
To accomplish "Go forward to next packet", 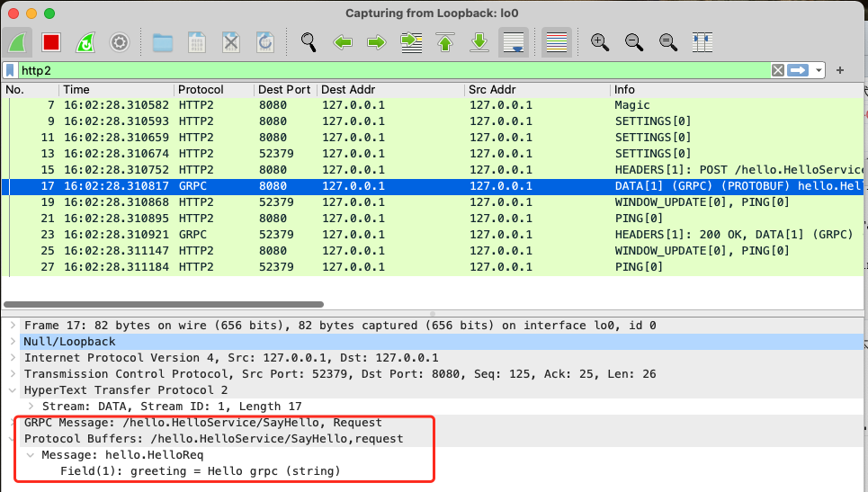I will point(377,42).
